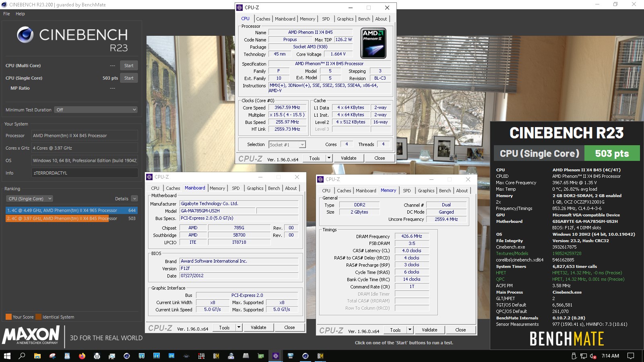
Task: Click the green 503 pts score badge
Action: coord(612,153)
